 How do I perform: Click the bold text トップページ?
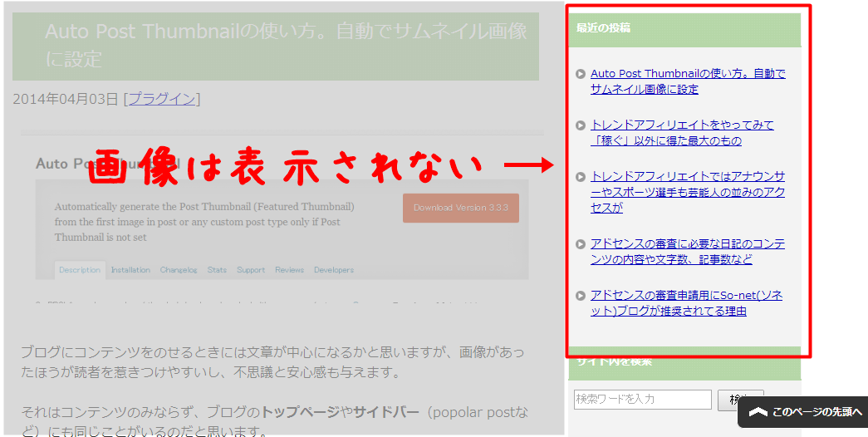pyautogui.click(x=300, y=412)
